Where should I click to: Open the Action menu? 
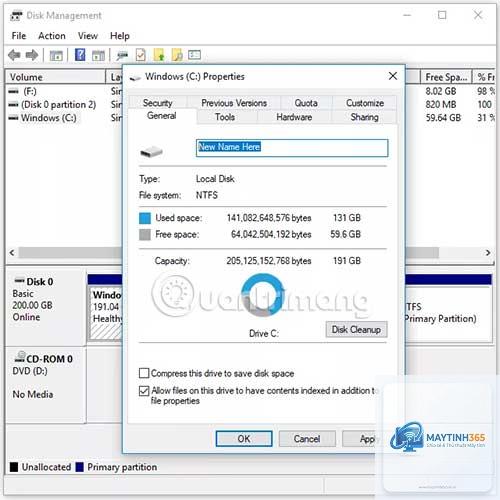(x=52, y=36)
